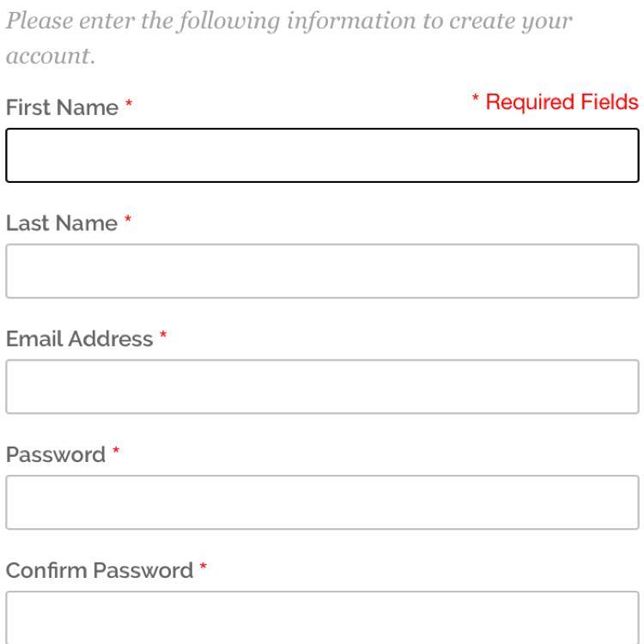Click into the Last Name field
Viewport: 644px width, 644px height.
pos(322,271)
